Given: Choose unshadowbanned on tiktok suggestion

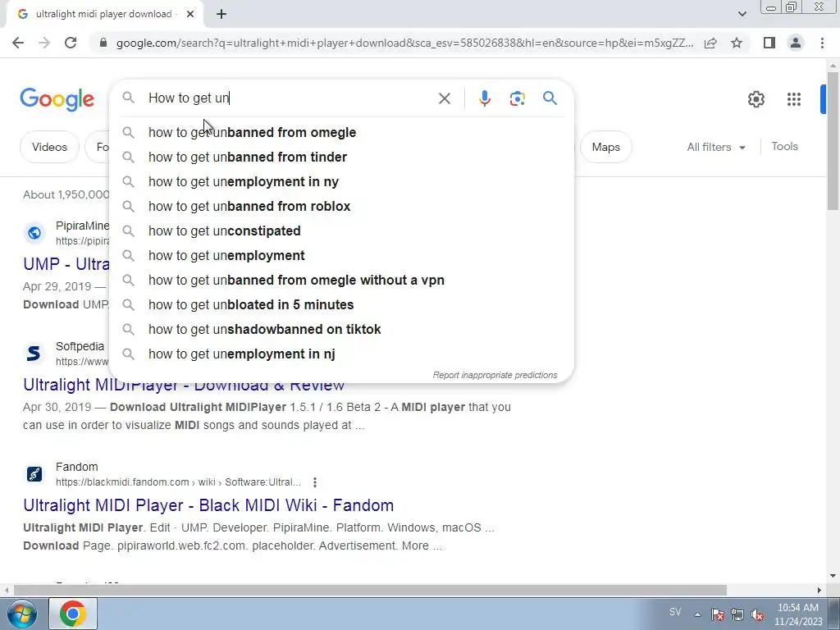Looking at the screenshot, I should 341,330.
